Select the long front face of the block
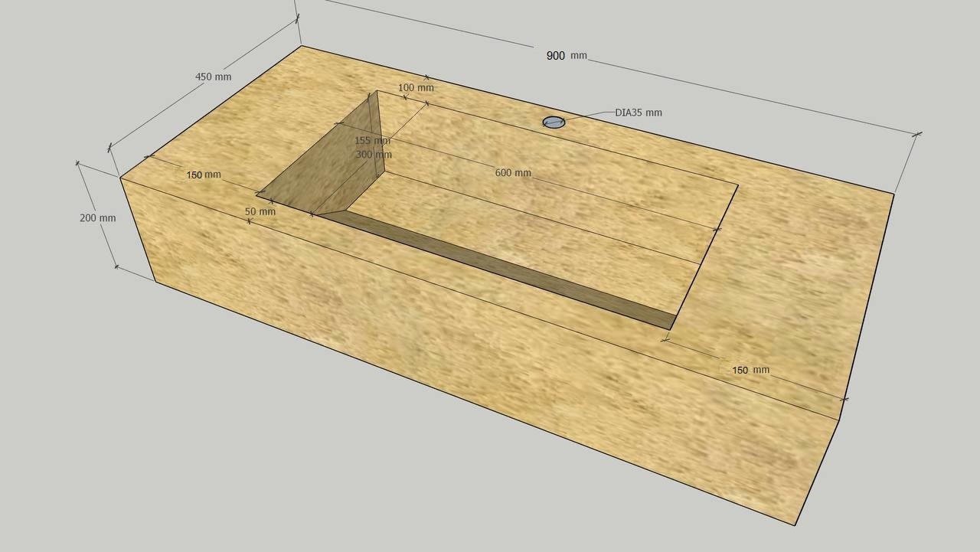The height and width of the screenshot is (552, 980). 475,360
